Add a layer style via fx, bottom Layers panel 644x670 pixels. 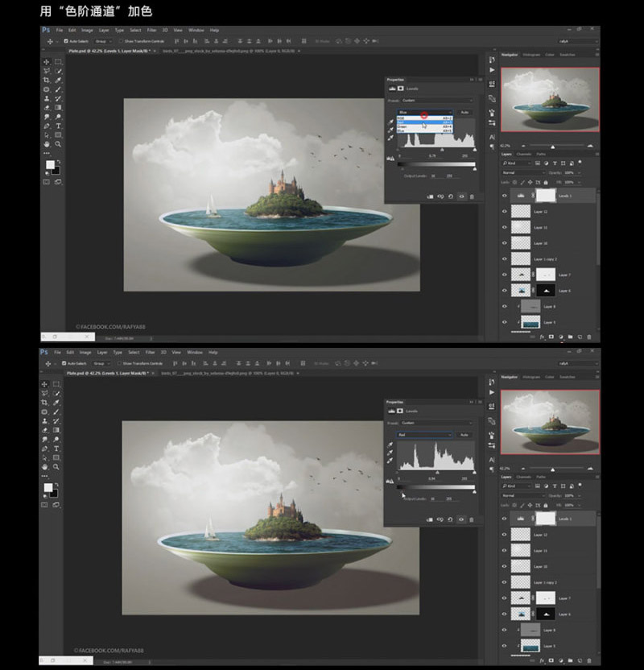pyautogui.click(x=542, y=660)
